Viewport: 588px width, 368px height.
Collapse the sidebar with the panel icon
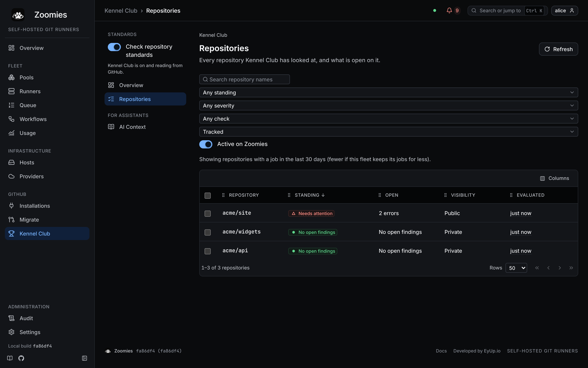[x=85, y=358]
